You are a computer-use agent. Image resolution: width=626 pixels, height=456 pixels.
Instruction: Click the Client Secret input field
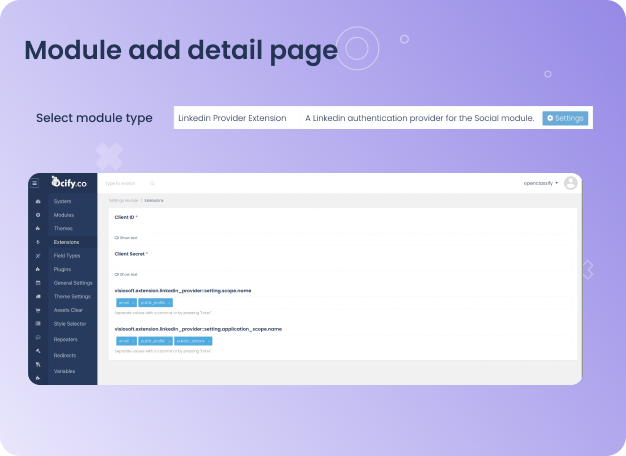pos(340,264)
